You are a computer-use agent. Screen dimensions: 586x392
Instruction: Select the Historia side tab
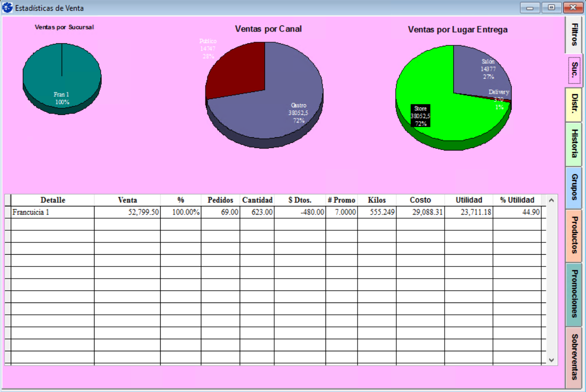574,144
